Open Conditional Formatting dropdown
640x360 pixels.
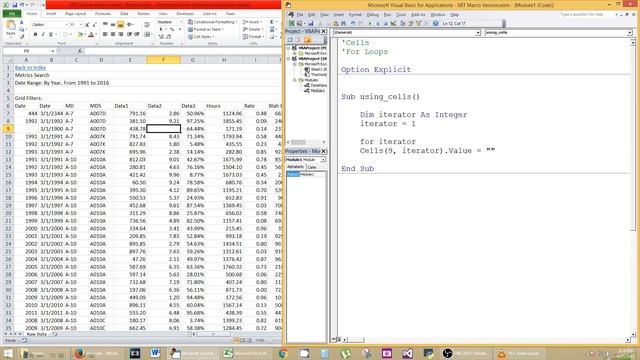pos(211,22)
